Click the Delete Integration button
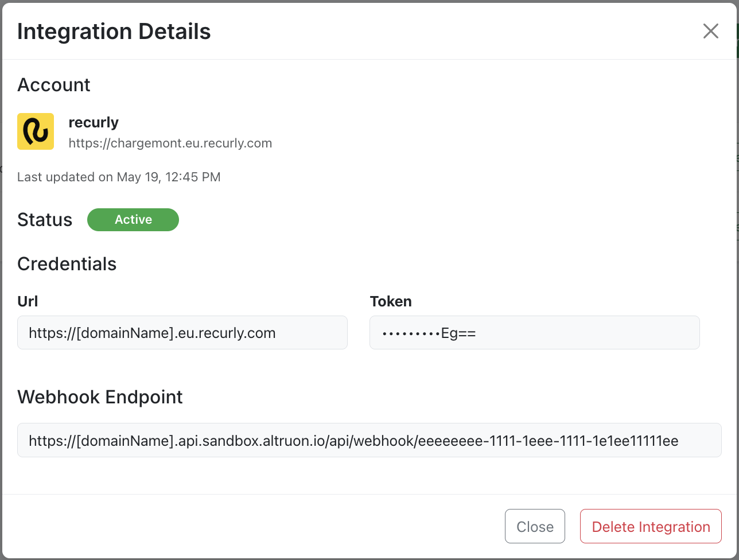 pyautogui.click(x=650, y=526)
